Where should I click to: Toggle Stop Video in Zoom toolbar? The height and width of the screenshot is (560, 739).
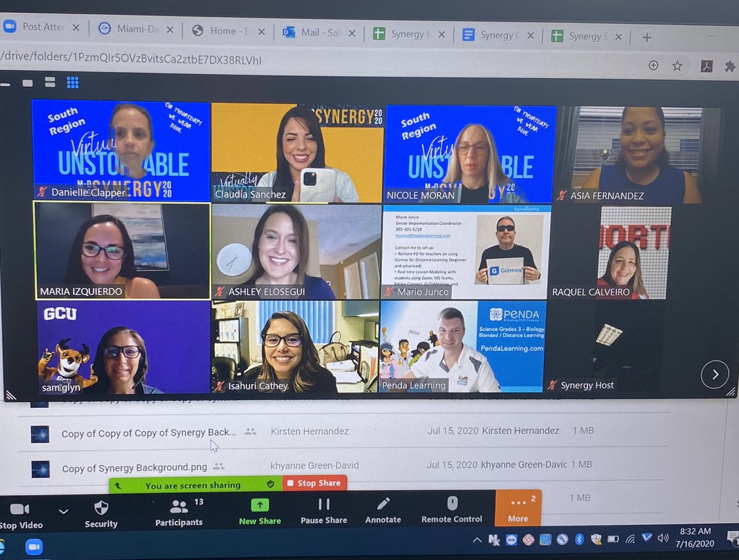click(20, 516)
